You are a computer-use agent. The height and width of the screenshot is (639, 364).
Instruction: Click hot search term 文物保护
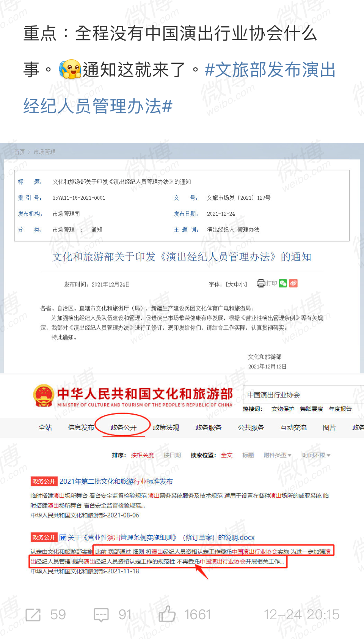[x=283, y=409]
